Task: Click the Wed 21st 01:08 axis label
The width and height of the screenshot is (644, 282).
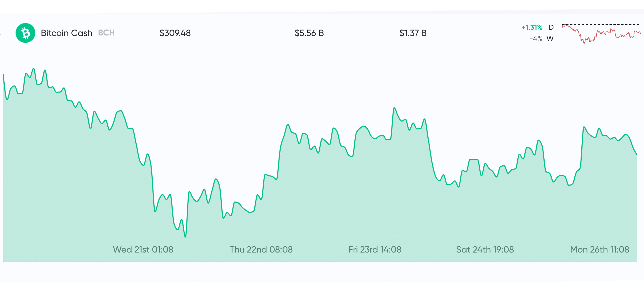Action: [x=143, y=250]
